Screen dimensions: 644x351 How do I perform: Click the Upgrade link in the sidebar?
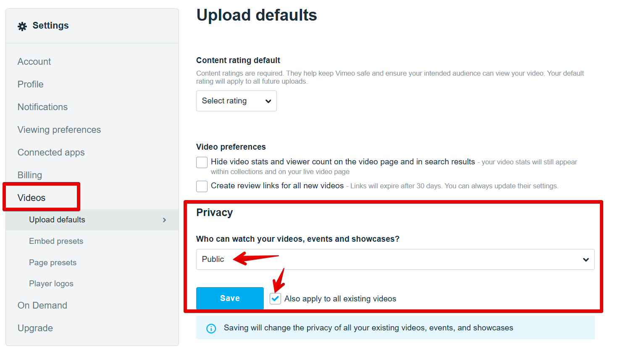[x=35, y=328]
